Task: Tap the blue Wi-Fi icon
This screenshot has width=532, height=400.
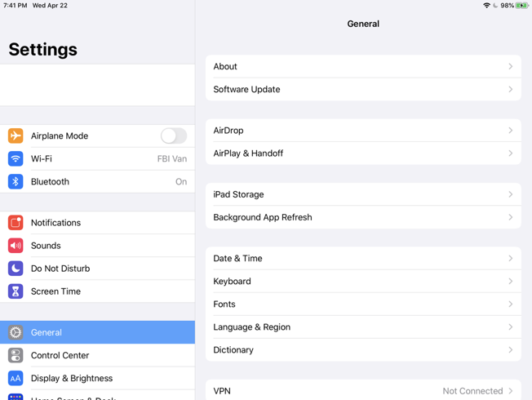Action: click(16, 158)
